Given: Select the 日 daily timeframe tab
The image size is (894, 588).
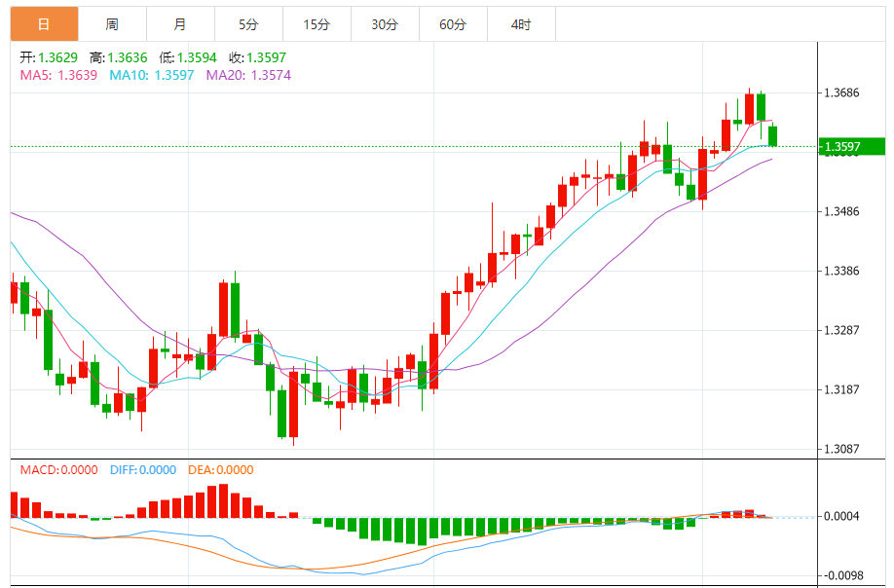Looking at the screenshot, I should [44, 24].
